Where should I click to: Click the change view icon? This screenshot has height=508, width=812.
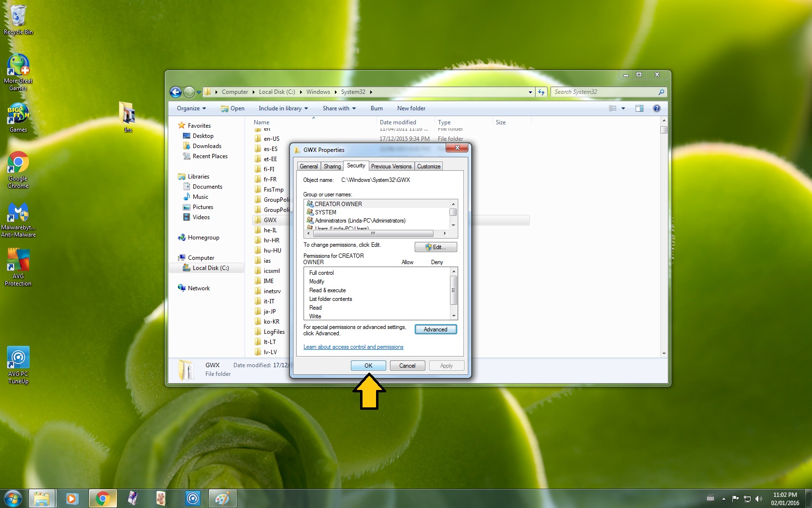tap(613, 108)
